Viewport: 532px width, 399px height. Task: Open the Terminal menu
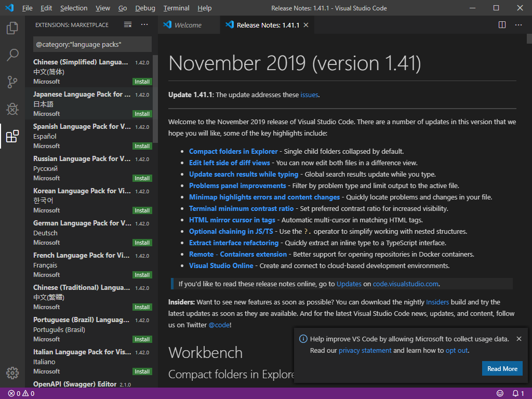[176, 8]
